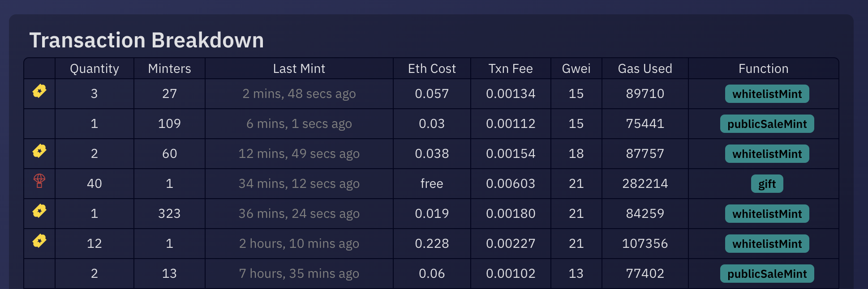Click the Eth Cost column header
This screenshot has width=868, height=289.
(x=432, y=68)
